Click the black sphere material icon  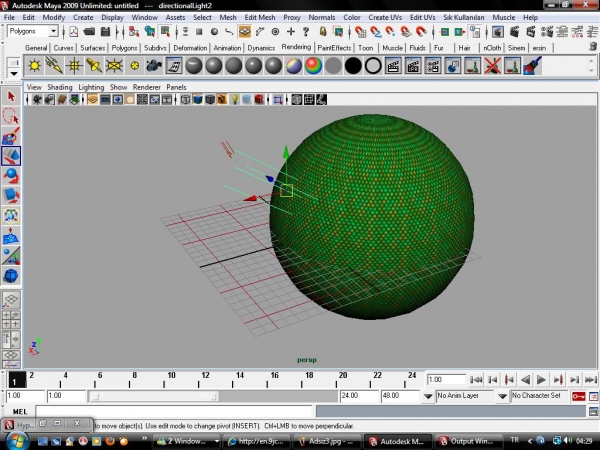pyautogui.click(x=353, y=65)
